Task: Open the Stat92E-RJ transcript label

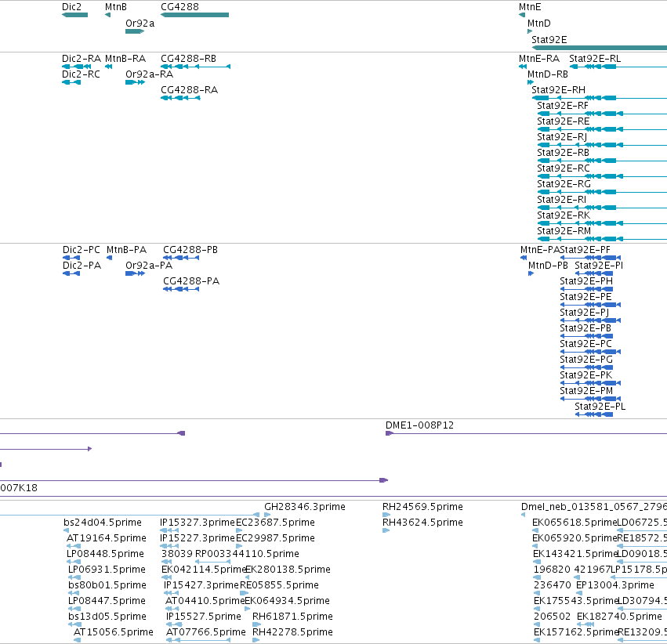Action: 562,137
